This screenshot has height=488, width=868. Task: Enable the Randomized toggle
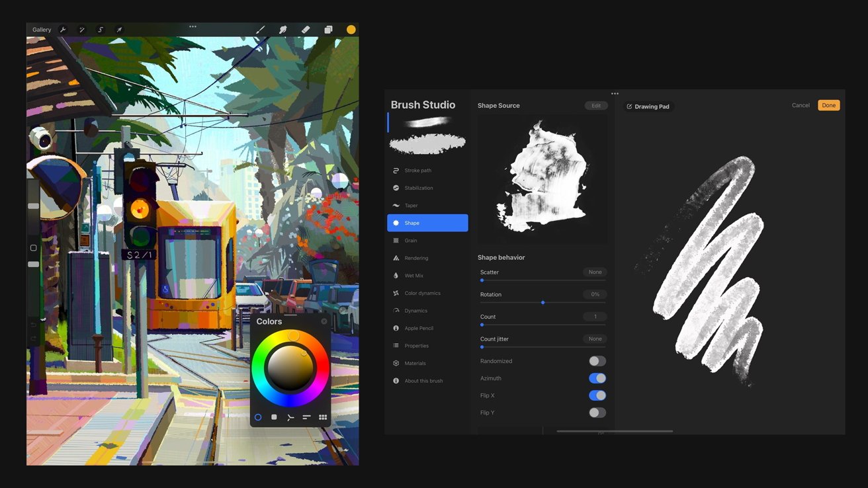pos(597,361)
